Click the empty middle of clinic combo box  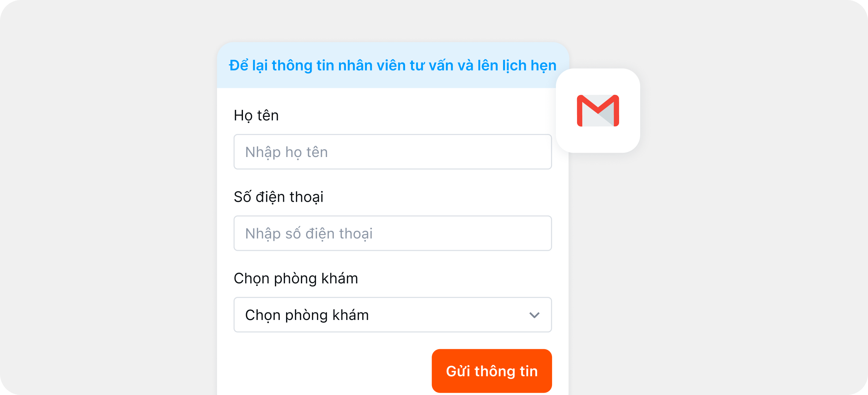tap(448, 315)
